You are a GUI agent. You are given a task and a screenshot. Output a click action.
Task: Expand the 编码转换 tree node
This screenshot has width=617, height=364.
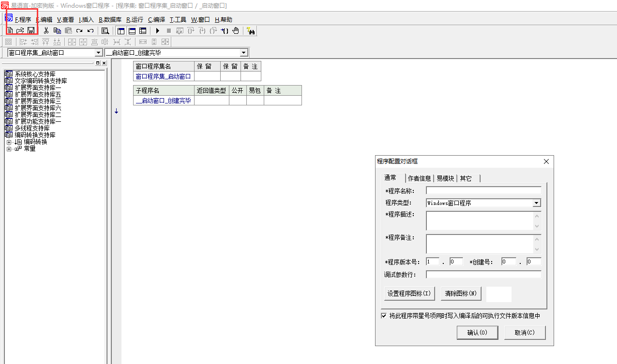coord(9,142)
